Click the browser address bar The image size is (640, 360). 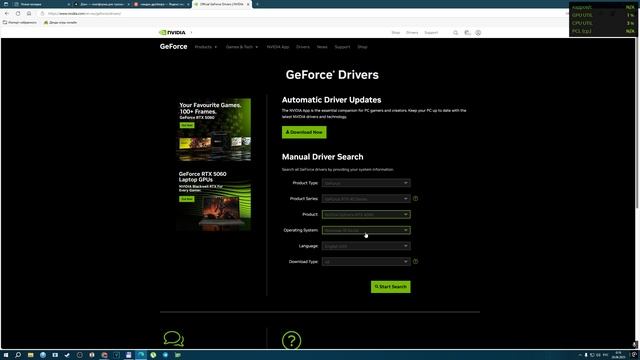[x=302, y=13]
